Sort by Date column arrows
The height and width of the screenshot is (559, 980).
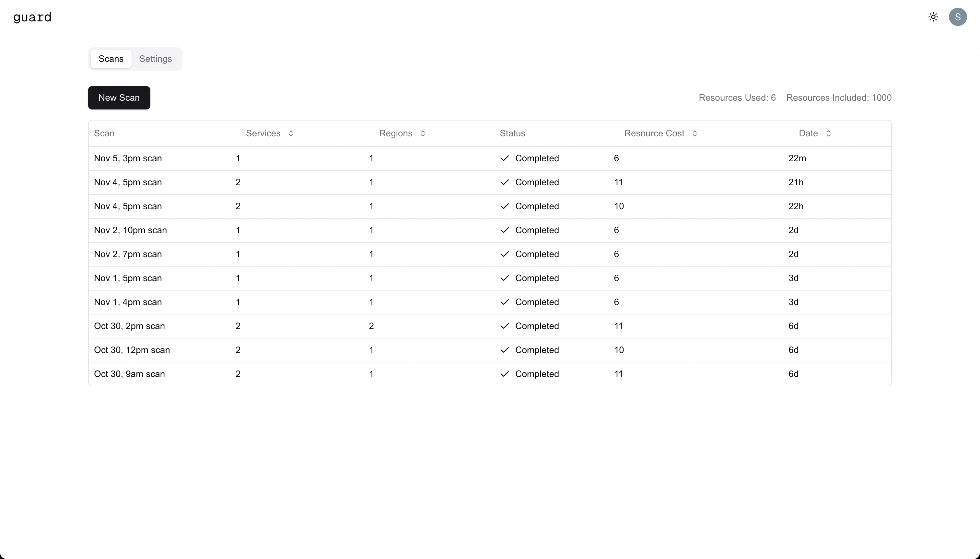pyautogui.click(x=828, y=134)
